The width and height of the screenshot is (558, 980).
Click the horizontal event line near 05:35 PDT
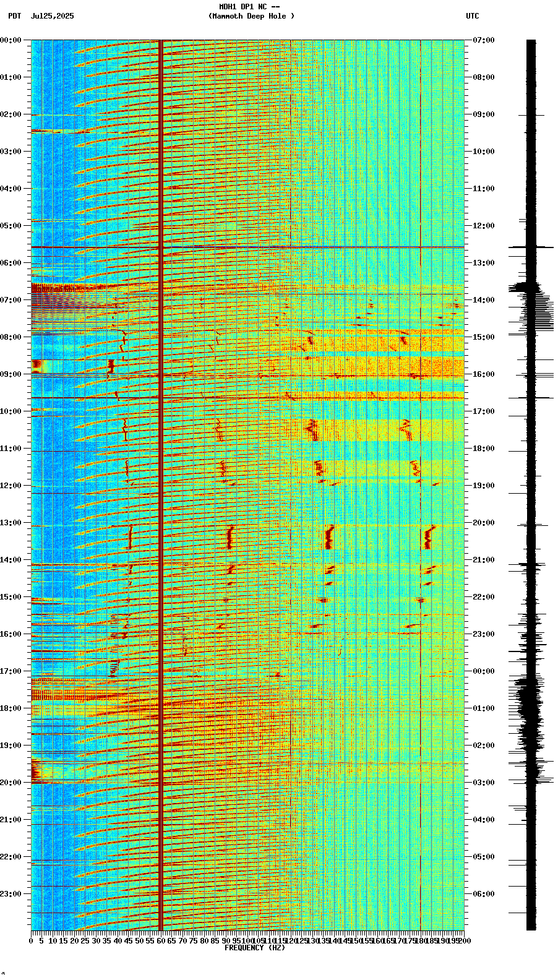click(x=247, y=247)
